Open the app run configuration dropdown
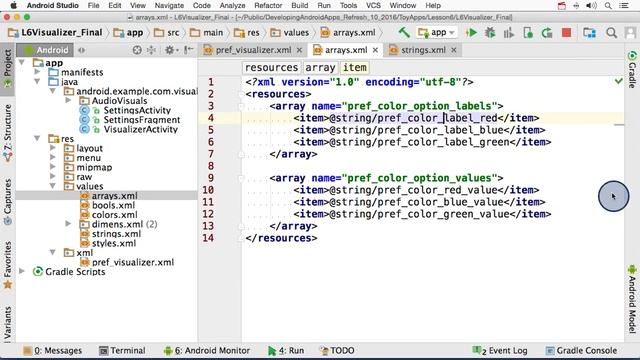The height and width of the screenshot is (360, 640). [x=436, y=32]
